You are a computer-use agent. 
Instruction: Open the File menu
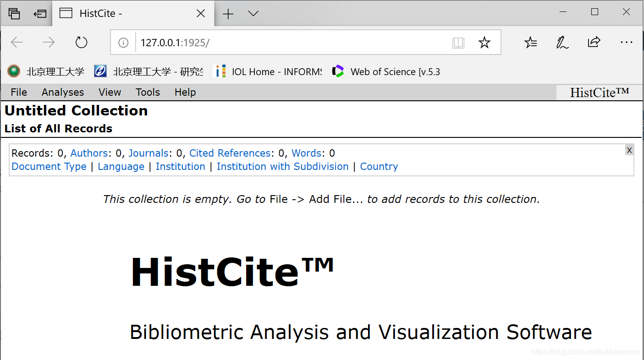(x=19, y=92)
